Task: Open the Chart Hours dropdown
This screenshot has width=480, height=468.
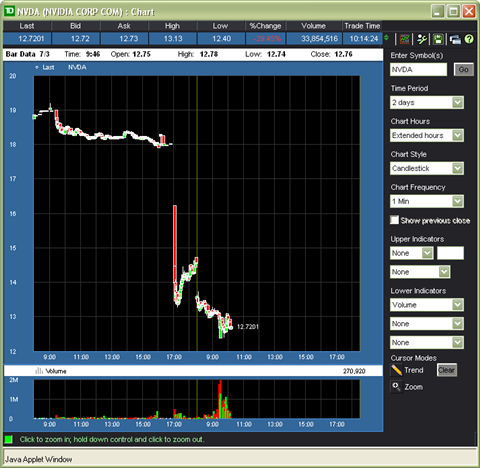Action: click(427, 135)
